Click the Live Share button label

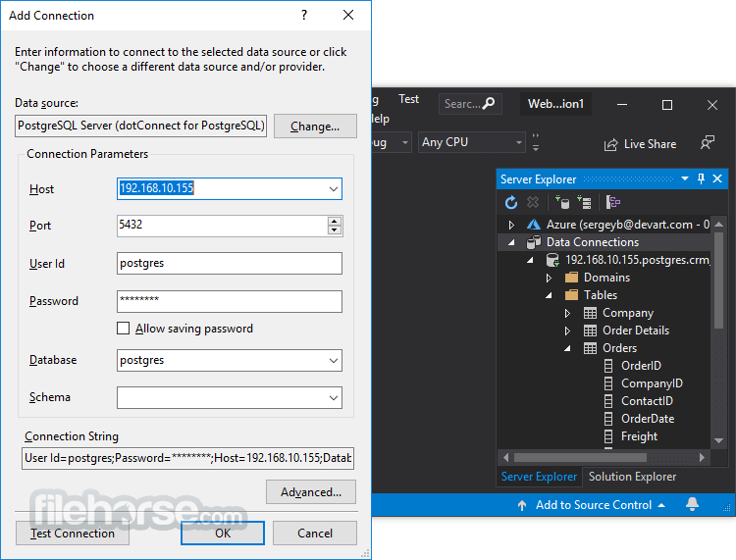tap(650, 144)
